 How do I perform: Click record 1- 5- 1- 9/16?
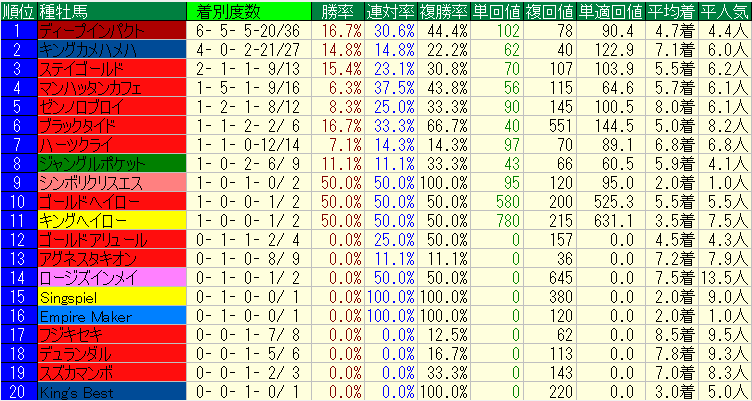[x=248, y=90]
